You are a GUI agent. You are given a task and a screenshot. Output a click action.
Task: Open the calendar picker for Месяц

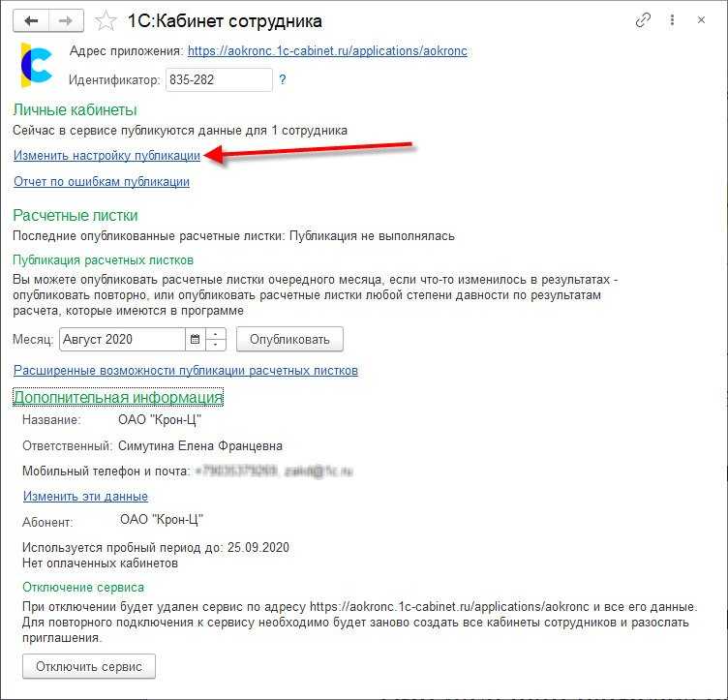click(195, 339)
